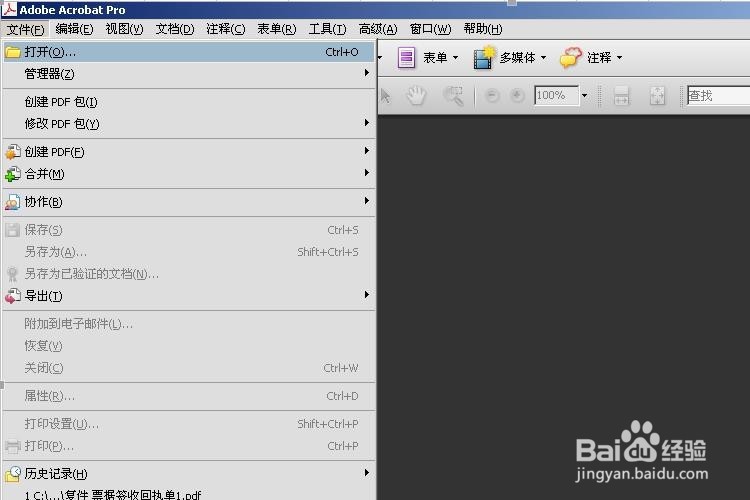Screen dimensions: 750x500
Task: Click the Fit Width page icon
Action: [x=621, y=96]
